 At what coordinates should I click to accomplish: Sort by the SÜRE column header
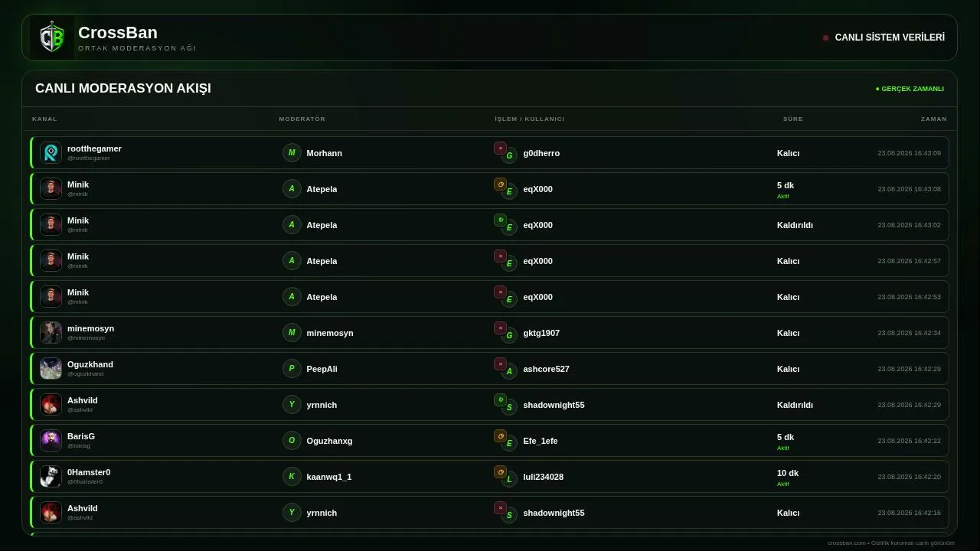793,119
